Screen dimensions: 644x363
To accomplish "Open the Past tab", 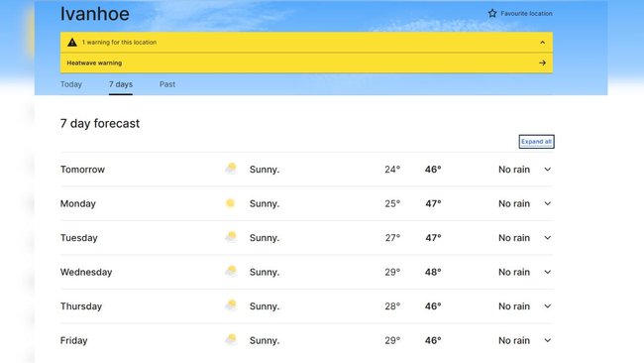I will coord(167,84).
